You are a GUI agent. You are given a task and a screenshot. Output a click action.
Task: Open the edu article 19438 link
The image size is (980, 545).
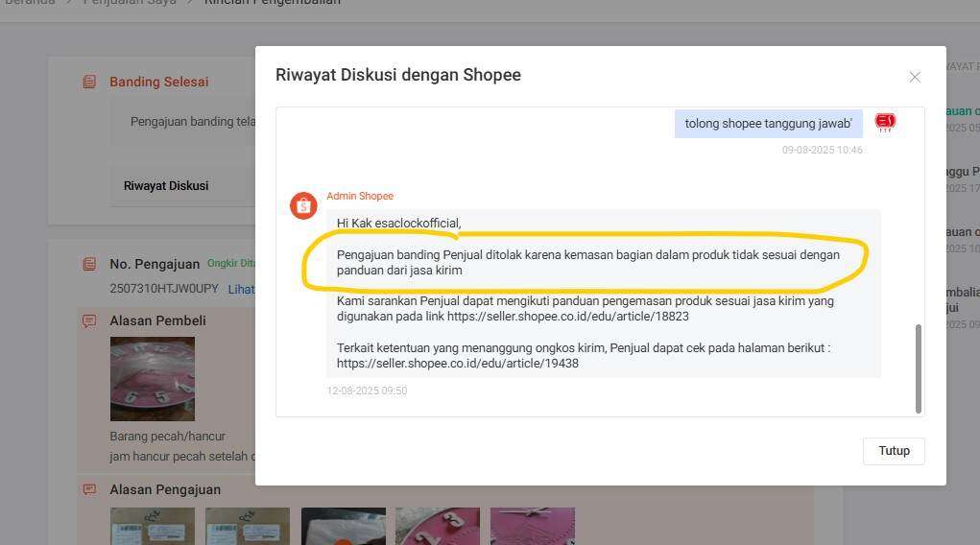(x=458, y=364)
